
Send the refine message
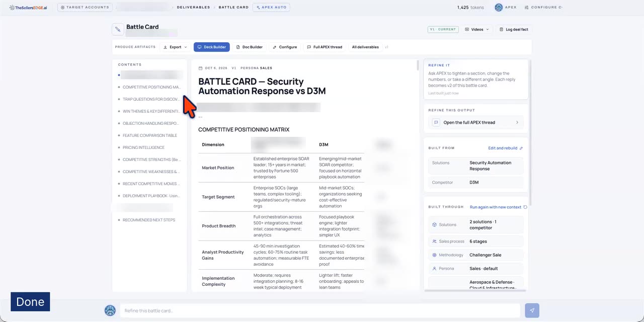[x=532, y=310]
